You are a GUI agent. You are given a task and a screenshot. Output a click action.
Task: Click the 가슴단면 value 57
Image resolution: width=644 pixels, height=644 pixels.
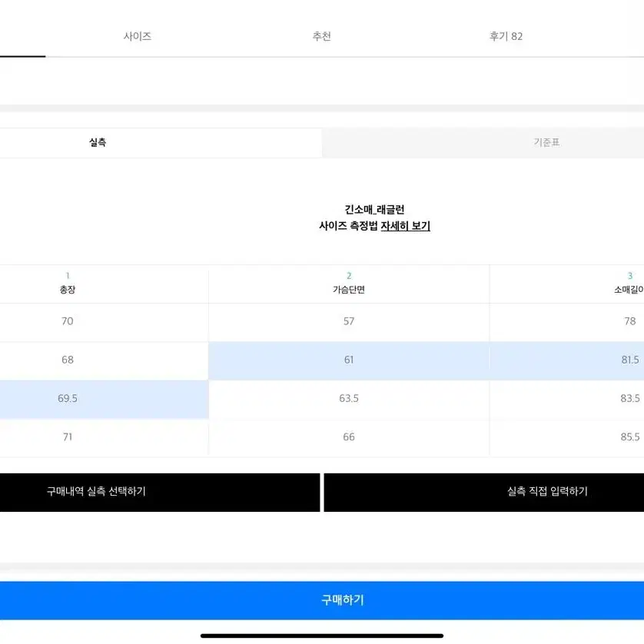point(349,321)
